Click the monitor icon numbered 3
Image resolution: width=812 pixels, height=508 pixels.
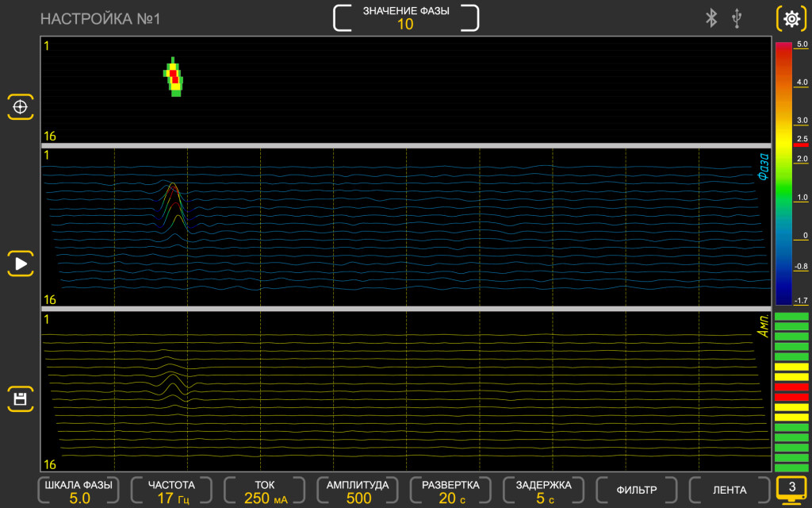pos(791,490)
